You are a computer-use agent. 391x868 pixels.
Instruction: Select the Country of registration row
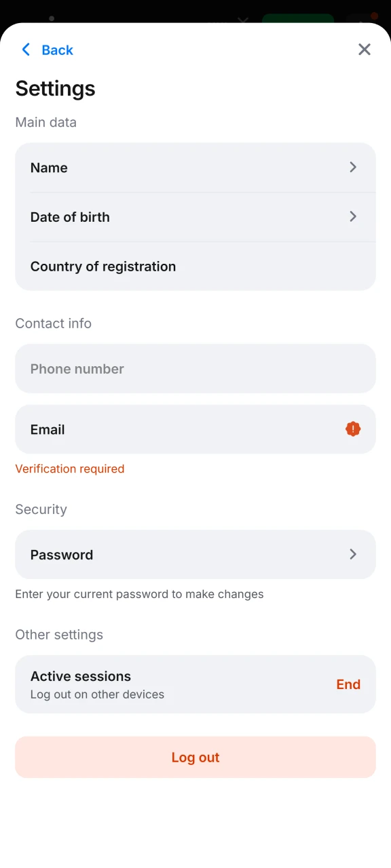[195, 266]
